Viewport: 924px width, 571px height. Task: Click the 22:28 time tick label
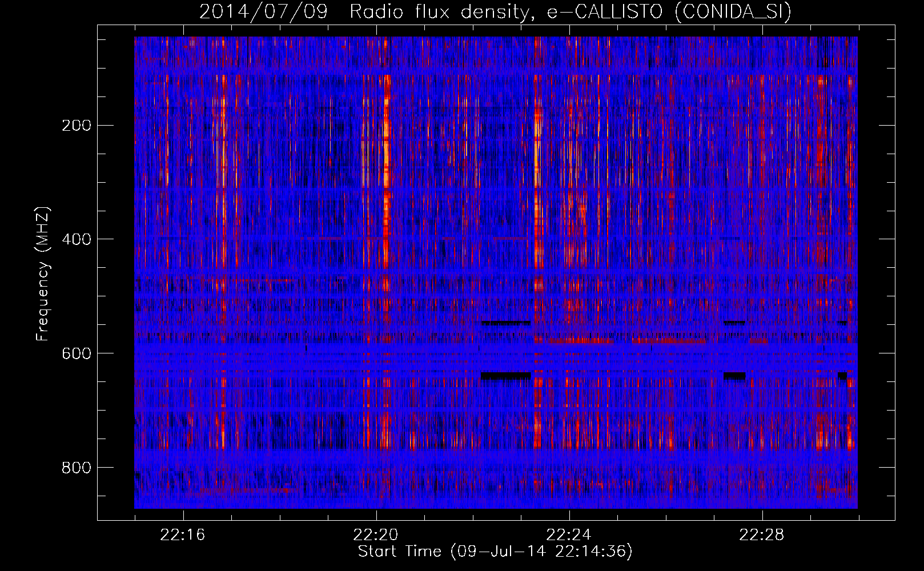(762, 535)
